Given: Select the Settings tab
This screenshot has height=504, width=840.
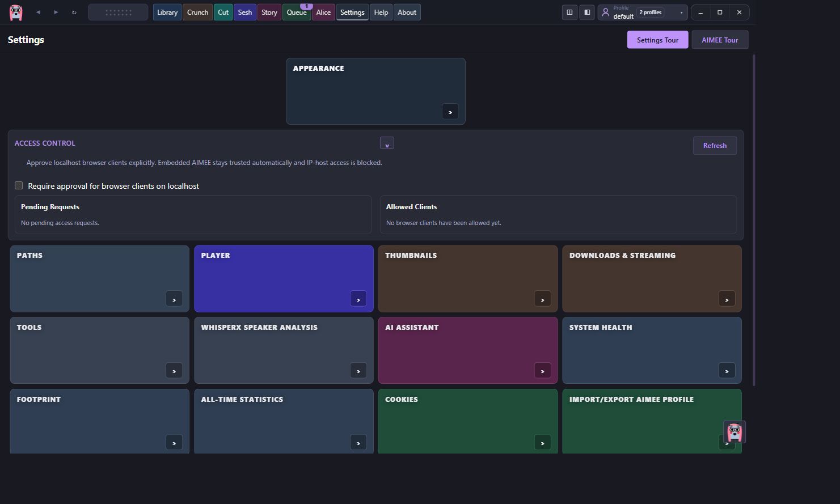Looking at the screenshot, I should (352, 12).
